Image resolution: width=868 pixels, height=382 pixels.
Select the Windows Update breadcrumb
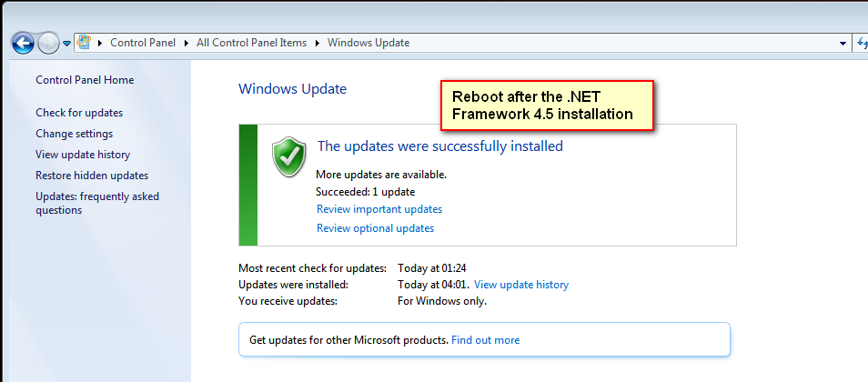pos(368,43)
